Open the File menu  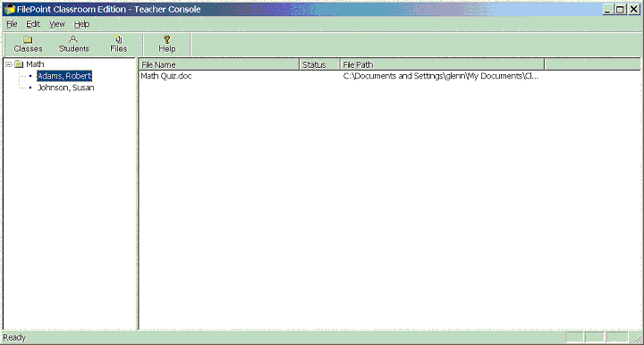tap(12, 24)
